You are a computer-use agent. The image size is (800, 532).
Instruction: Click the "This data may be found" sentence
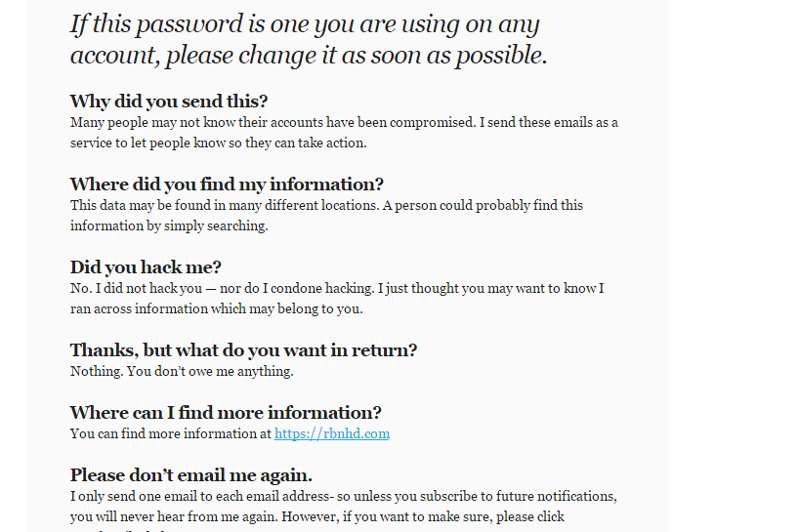[326, 206]
